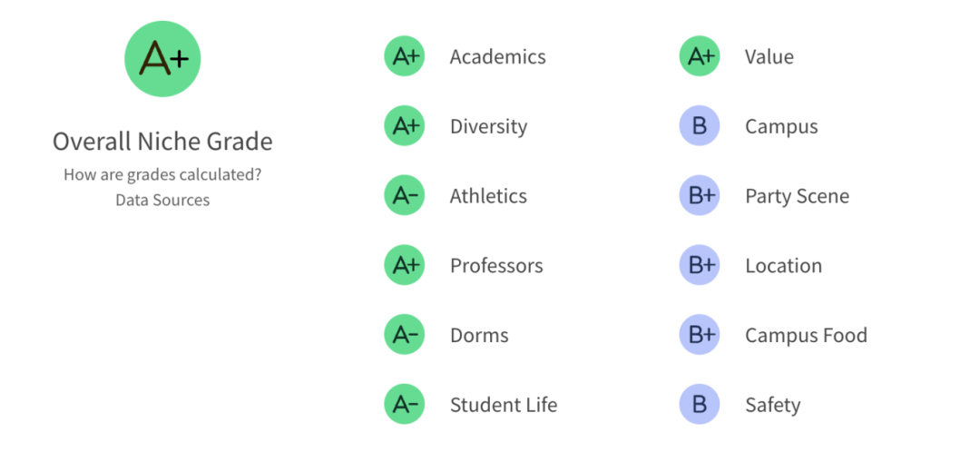This screenshot has width=980, height=462.
Task: Click the A+ badge next to Academics
Action: coord(405,56)
